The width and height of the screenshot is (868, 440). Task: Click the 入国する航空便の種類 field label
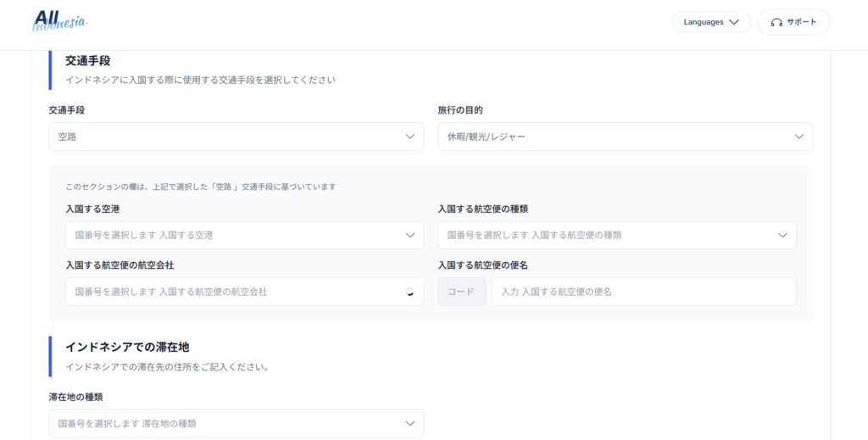pos(482,209)
